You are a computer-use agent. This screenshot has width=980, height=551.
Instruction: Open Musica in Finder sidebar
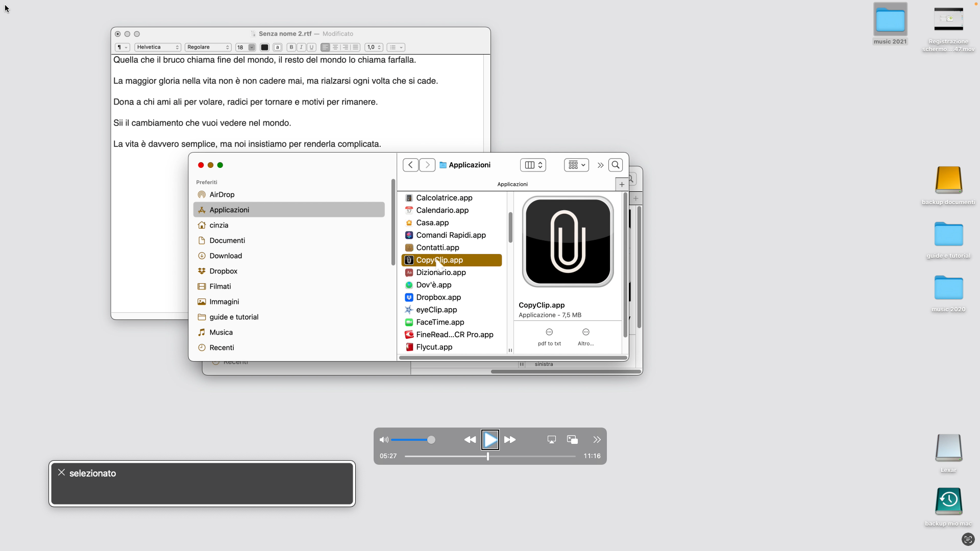coord(289,332)
